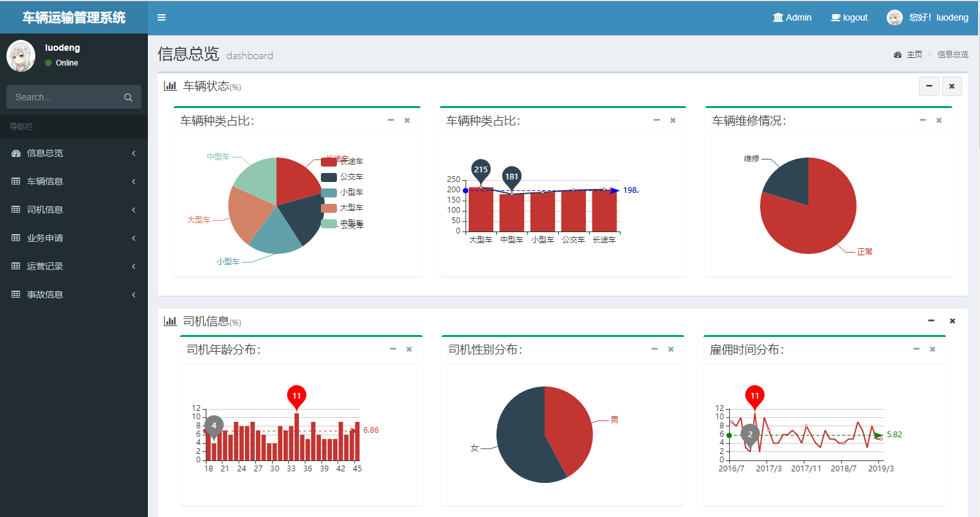Collapse the left 车辆种类占比 pie chart card
The height and width of the screenshot is (517, 980).
390,120
